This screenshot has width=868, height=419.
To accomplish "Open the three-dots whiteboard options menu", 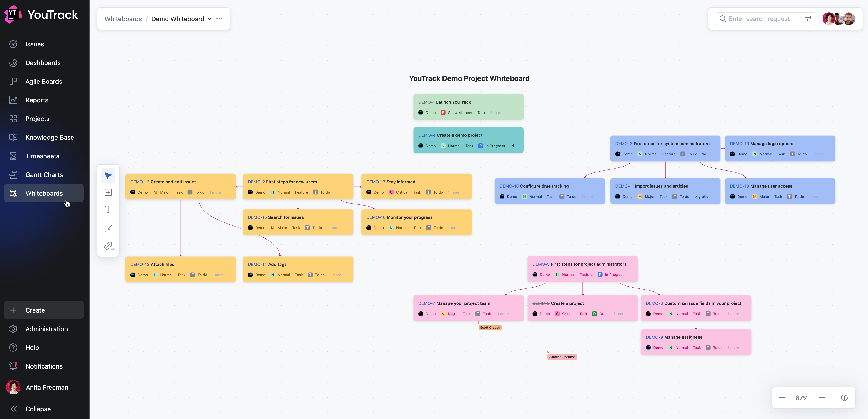I will click(219, 19).
